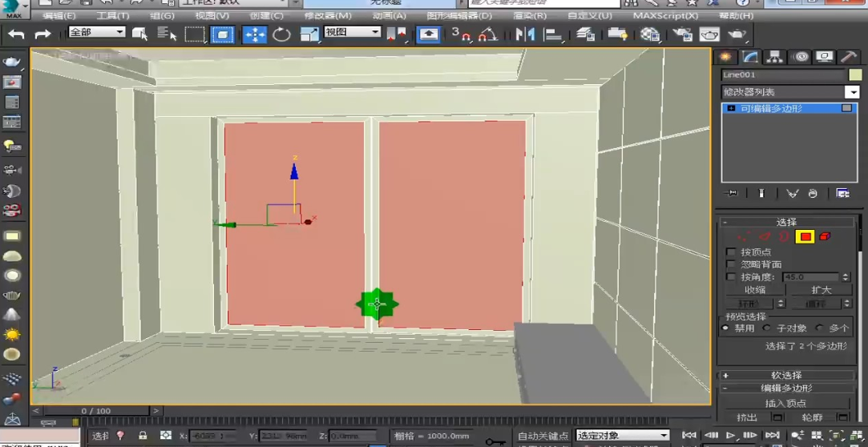Select the 子对象 preview radio button
The image size is (868, 447).
767,328
